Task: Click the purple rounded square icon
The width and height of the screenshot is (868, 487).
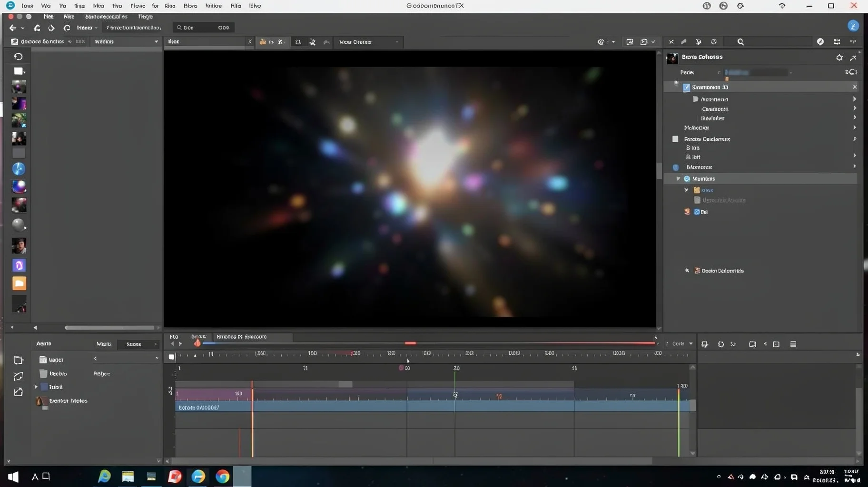Action: [19, 265]
